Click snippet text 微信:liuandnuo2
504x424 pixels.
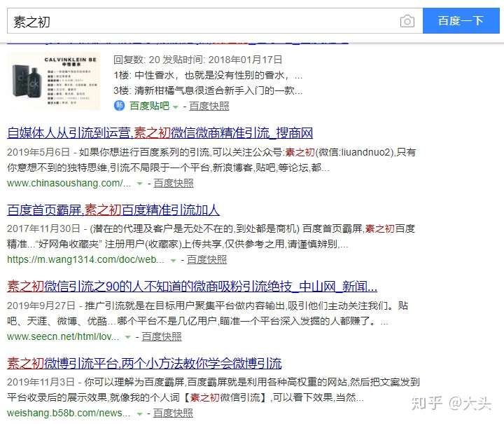point(354,152)
